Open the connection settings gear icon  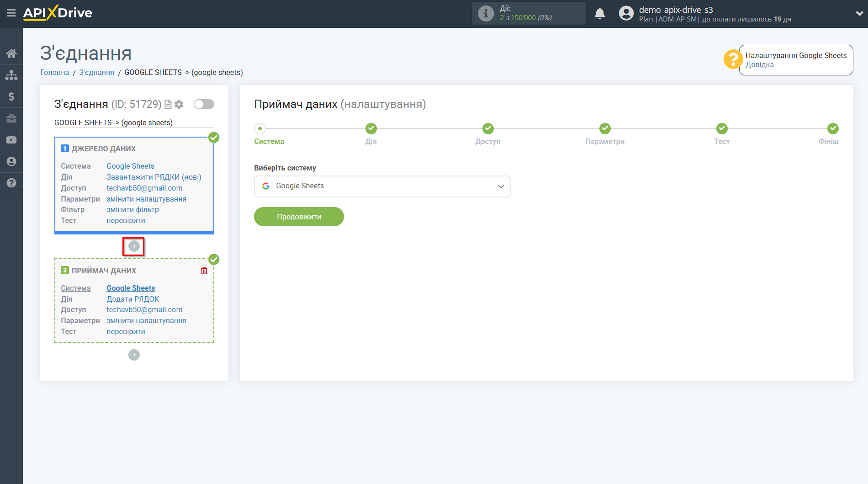click(x=179, y=105)
